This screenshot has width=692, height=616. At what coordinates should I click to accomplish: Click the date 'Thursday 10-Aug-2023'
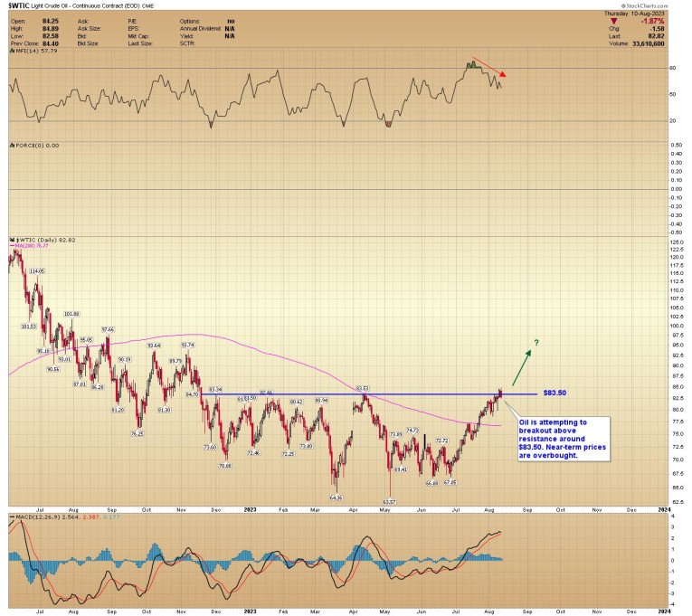click(634, 14)
